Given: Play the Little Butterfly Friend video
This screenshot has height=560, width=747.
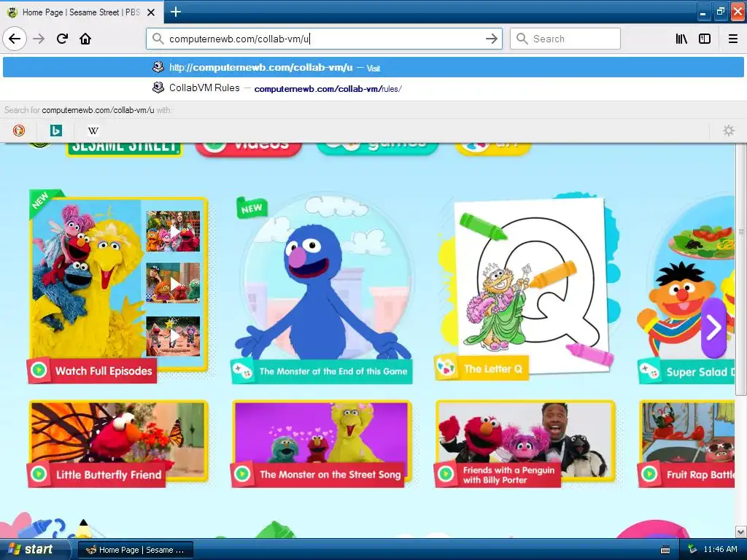Looking at the screenshot, I should [x=118, y=444].
